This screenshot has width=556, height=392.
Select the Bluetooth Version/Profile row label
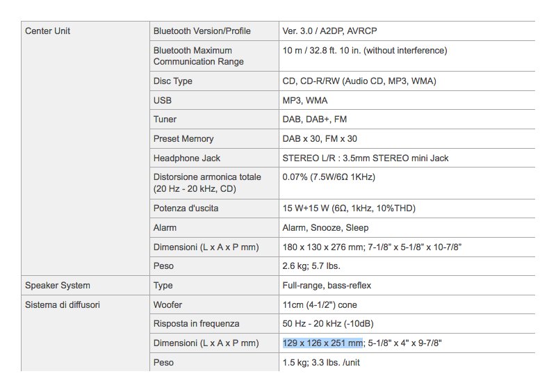click(x=202, y=31)
